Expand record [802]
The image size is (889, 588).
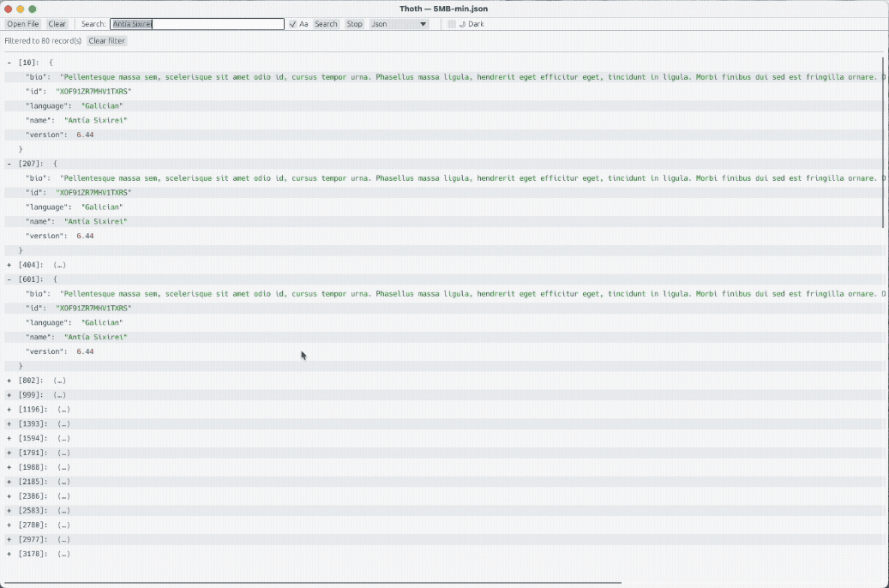coord(9,381)
